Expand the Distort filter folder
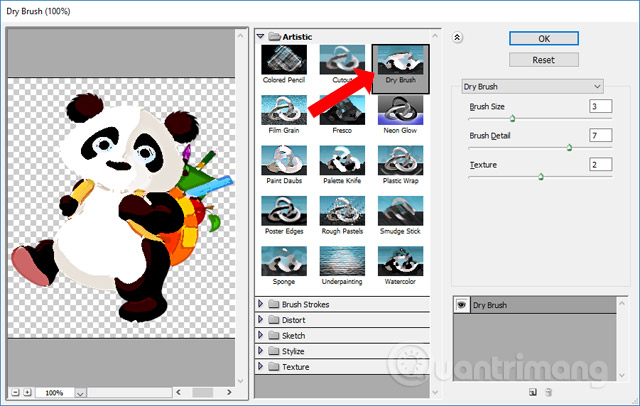Viewport: 640px width, 406px height. coord(260,319)
